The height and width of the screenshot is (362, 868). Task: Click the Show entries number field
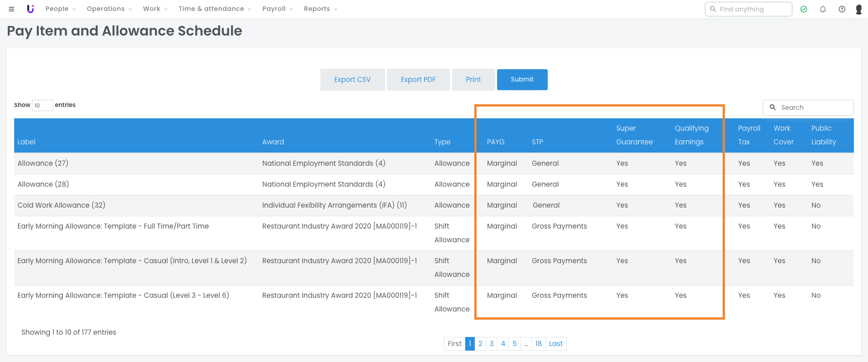tap(42, 105)
